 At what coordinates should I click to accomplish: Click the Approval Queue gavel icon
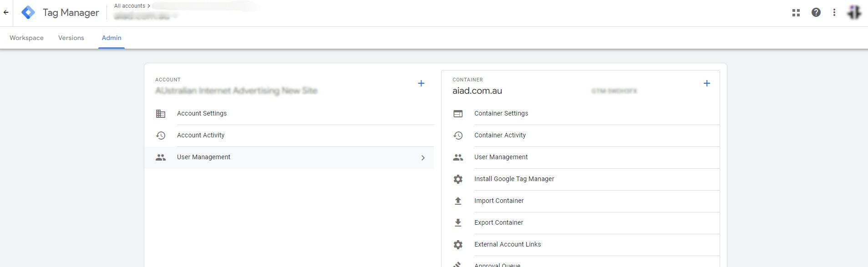(458, 264)
